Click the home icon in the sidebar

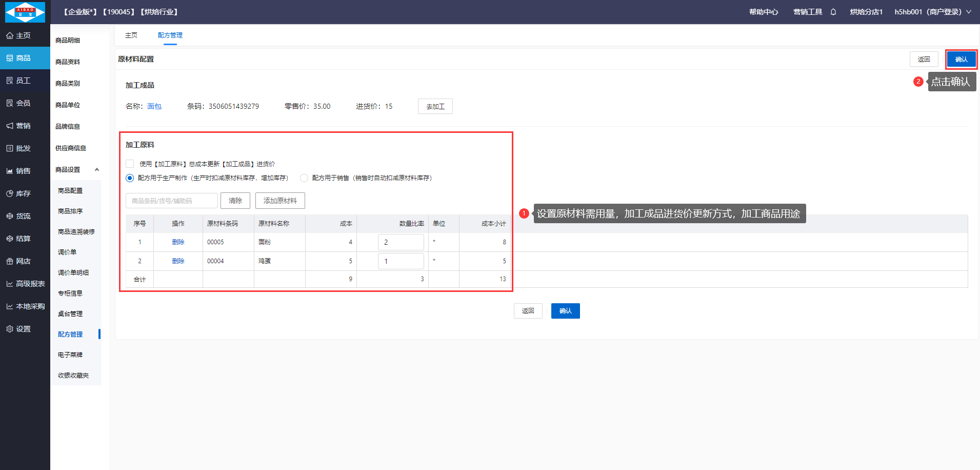coord(10,35)
